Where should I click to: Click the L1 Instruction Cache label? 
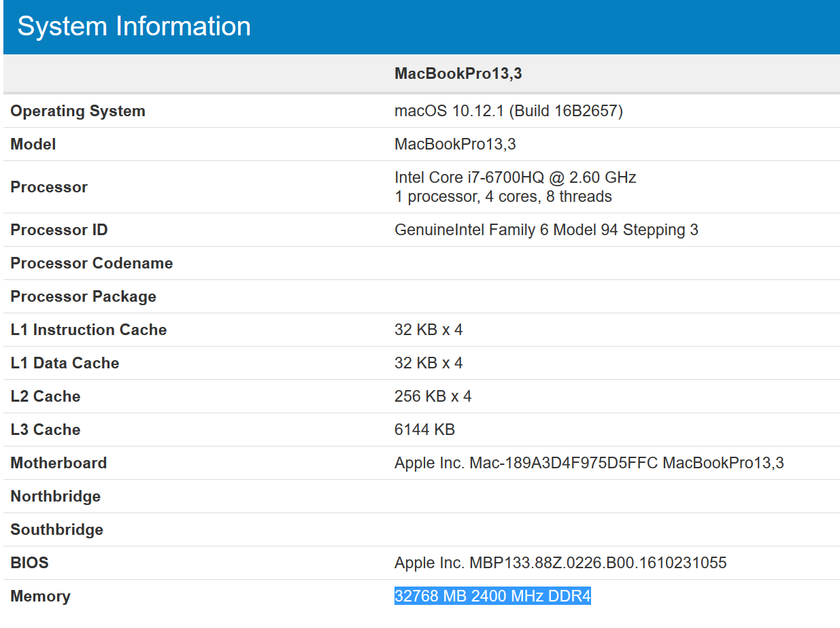click(88, 330)
